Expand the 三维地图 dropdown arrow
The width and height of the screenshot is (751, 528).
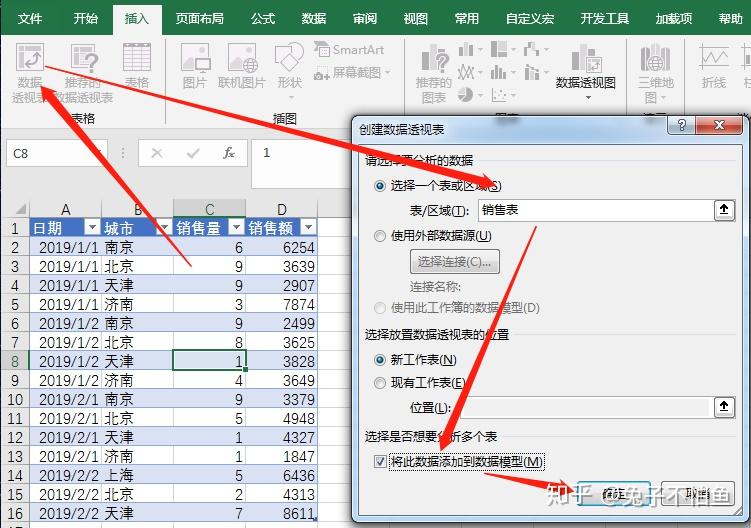coord(663,98)
